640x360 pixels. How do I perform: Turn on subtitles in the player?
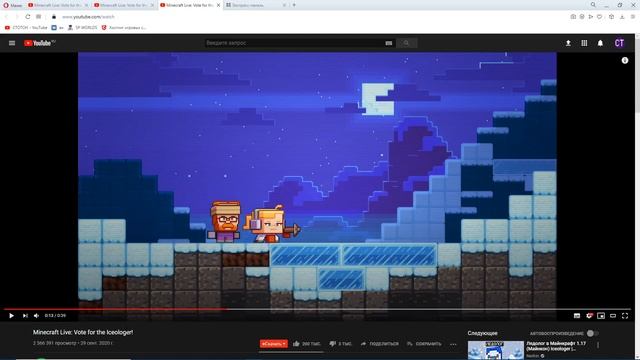pyautogui.click(x=577, y=316)
